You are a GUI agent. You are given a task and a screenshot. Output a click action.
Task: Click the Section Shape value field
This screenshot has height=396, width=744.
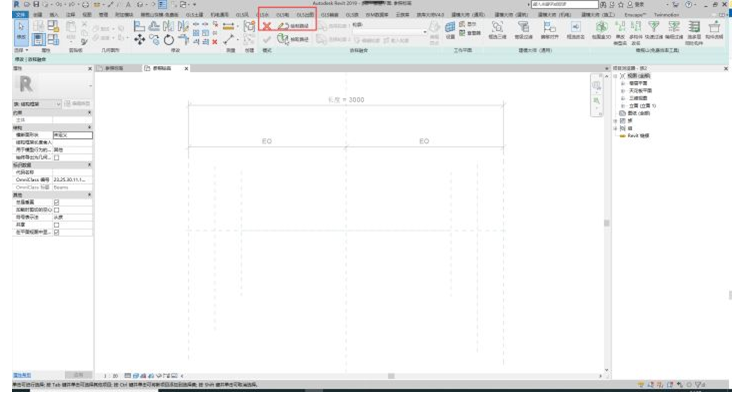[73, 135]
